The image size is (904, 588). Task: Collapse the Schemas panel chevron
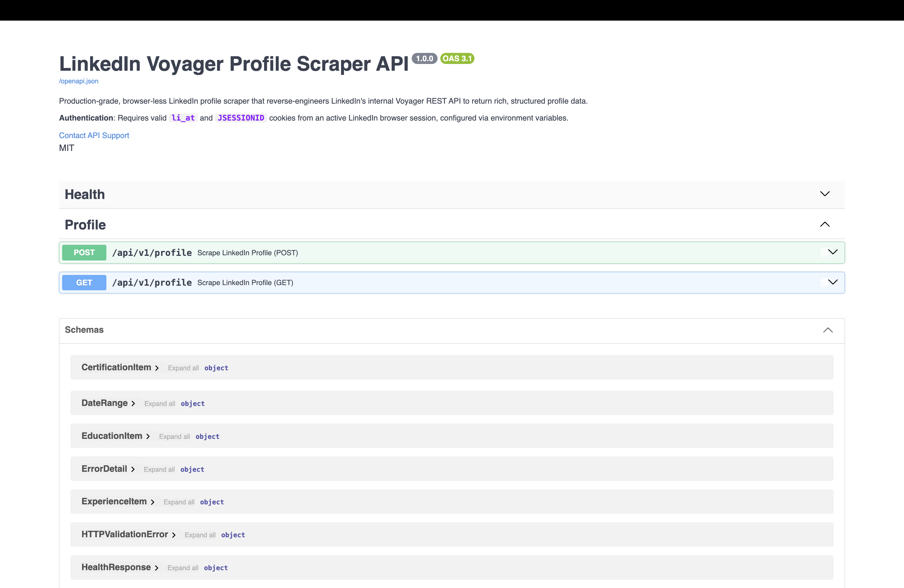pyautogui.click(x=828, y=330)
